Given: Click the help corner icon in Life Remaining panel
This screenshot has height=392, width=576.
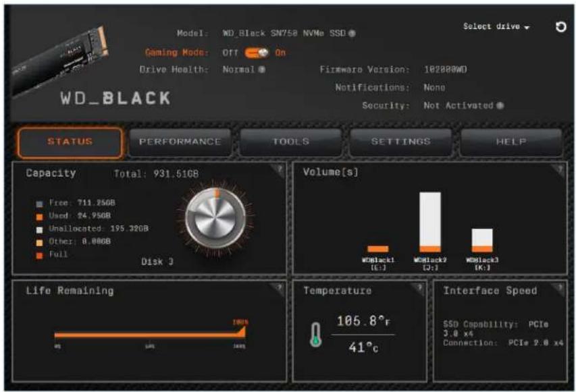Looking at the screenshot, I should 279,288.
